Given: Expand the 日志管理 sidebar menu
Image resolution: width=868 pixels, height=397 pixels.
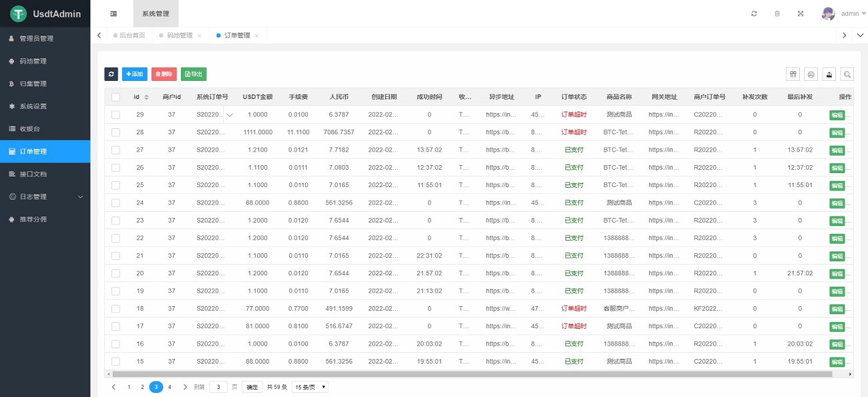Looking at the screenshot, I should [45, 196].
